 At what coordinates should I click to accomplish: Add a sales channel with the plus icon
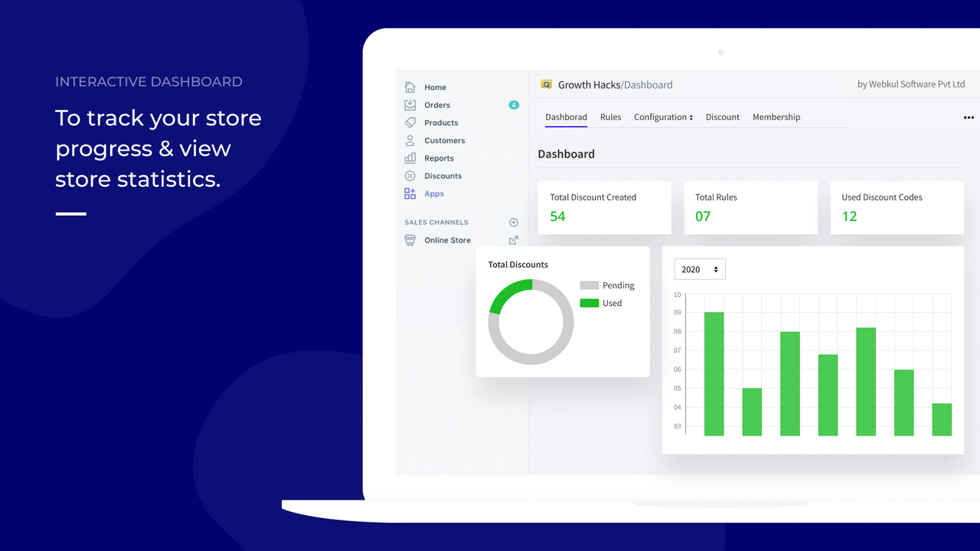tap(513, 222)
